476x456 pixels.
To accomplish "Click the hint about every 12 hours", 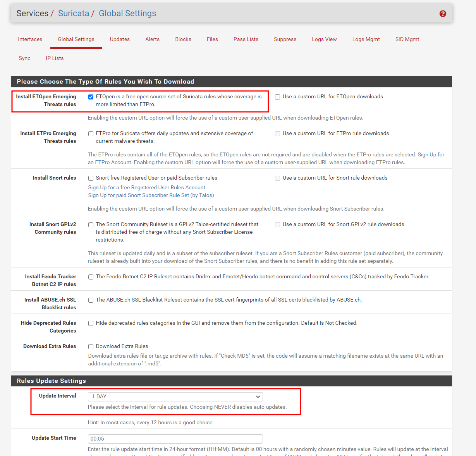I will point(151,422).
